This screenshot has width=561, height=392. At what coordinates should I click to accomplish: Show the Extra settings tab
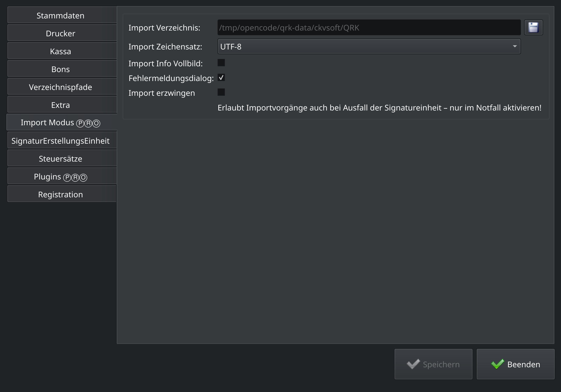62,105
